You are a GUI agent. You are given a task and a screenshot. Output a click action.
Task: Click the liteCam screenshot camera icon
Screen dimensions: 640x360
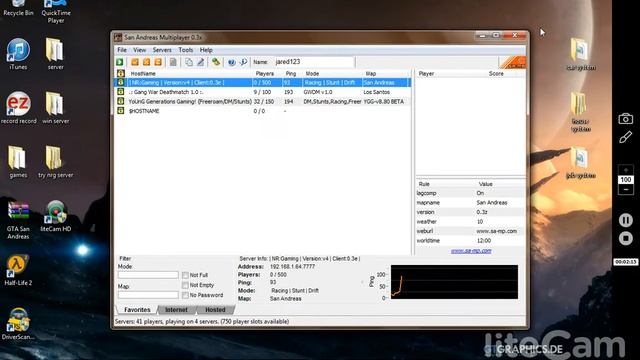tap(625, 119)
